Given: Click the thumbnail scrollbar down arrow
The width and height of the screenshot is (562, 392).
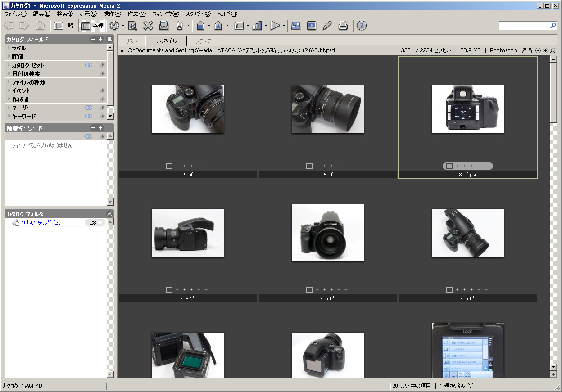Looking at the screenshot, I should pos(553,367).
